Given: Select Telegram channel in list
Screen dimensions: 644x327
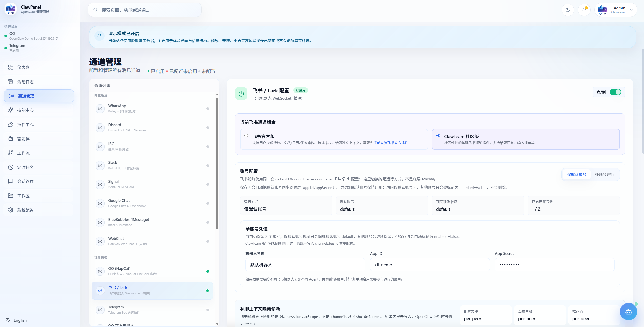Looking at the screenshot, I should [x=152, y=310].
